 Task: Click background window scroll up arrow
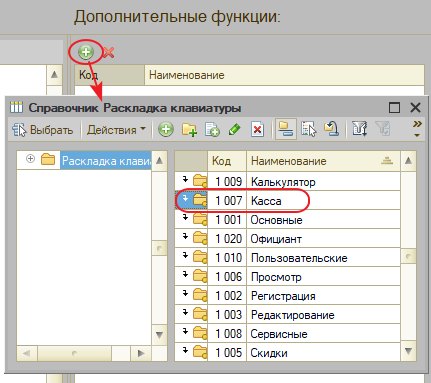(54, 75)
